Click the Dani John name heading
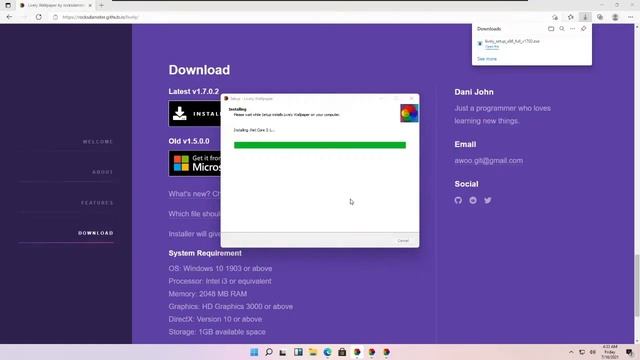 coord(473,92)
